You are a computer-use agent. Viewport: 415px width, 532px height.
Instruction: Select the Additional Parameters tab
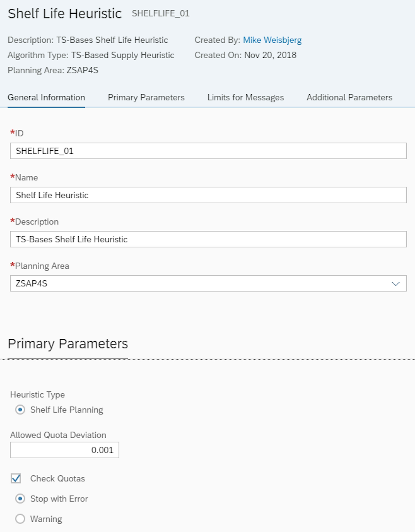(349, 97)
